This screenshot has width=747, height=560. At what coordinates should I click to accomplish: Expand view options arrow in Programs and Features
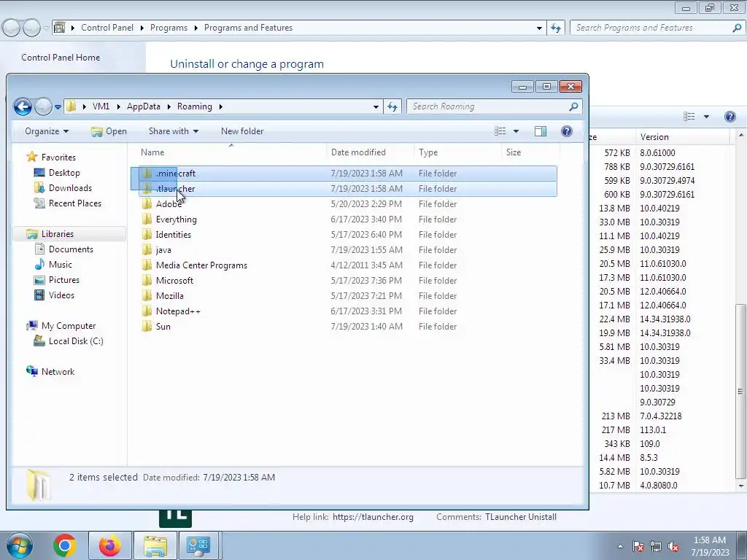(x=706, y=117)
